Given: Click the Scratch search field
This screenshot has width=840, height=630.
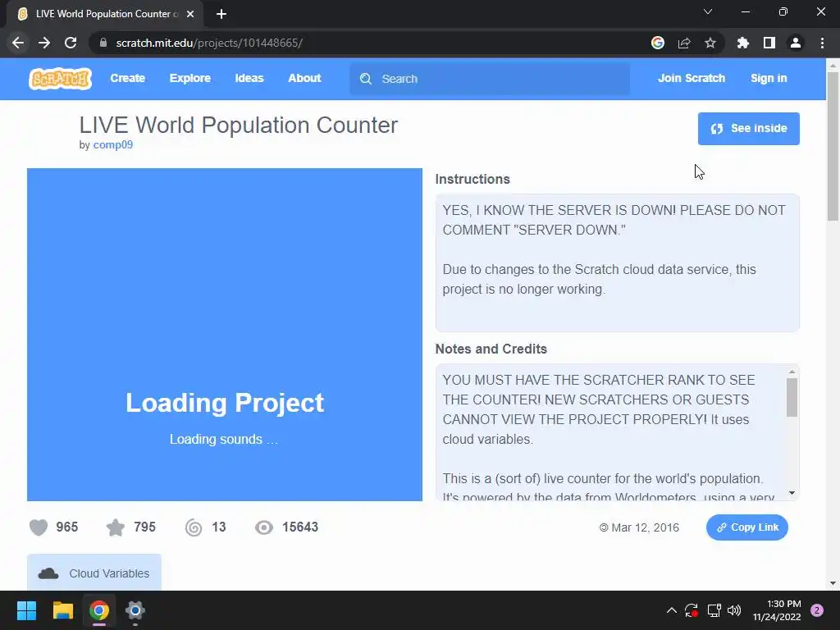Looking at the screenshot, I should click(490, 79).
